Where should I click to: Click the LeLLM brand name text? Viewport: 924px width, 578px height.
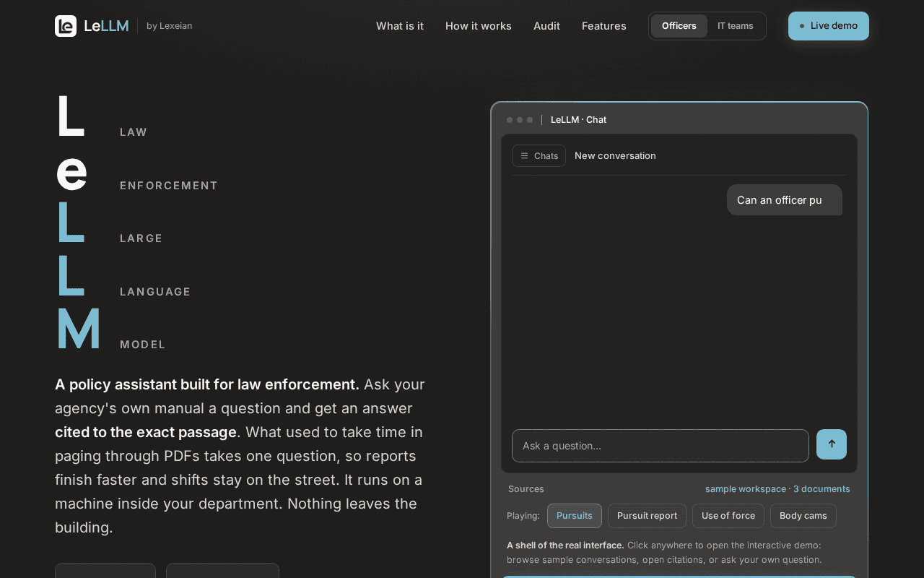[x=106, y=26]
